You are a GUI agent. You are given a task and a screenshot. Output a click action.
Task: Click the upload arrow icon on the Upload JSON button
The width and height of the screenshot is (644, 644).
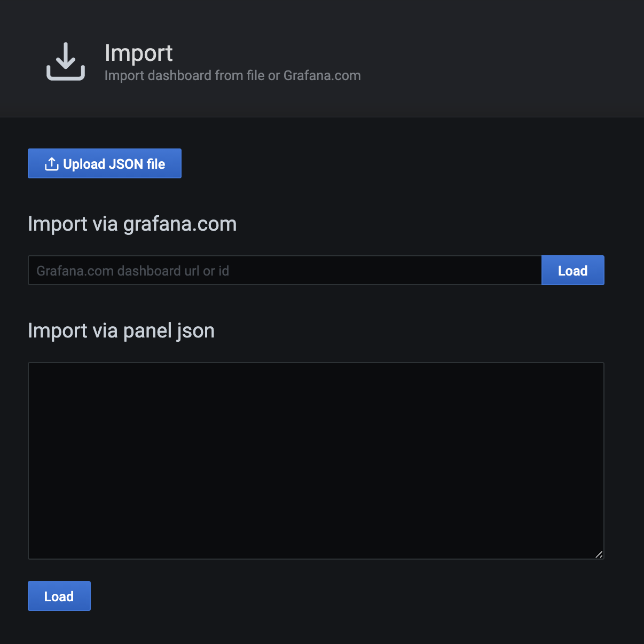[x=52, y=164]
